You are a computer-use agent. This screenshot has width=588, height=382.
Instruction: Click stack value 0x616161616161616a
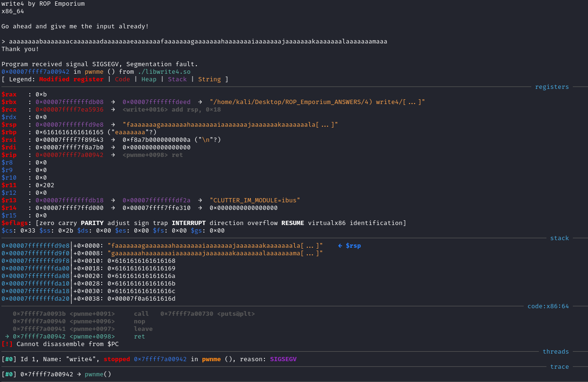point(141,276)
